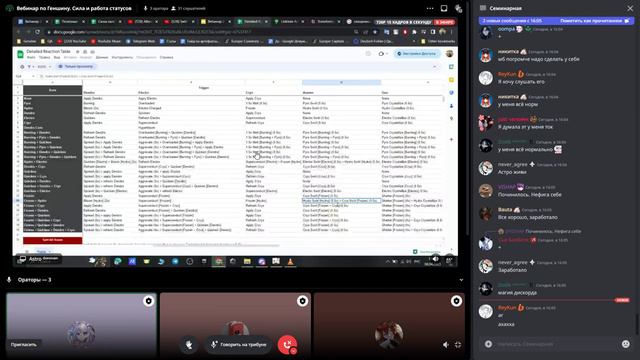Reload the page in the shared browser
640x360 pixels.
pos(38,32)
